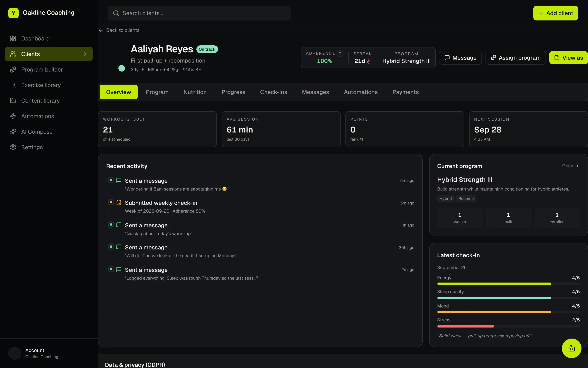The width and height of the screenshot is (588, 368).
Task: Click the Add client button
Action: (556, 13)
